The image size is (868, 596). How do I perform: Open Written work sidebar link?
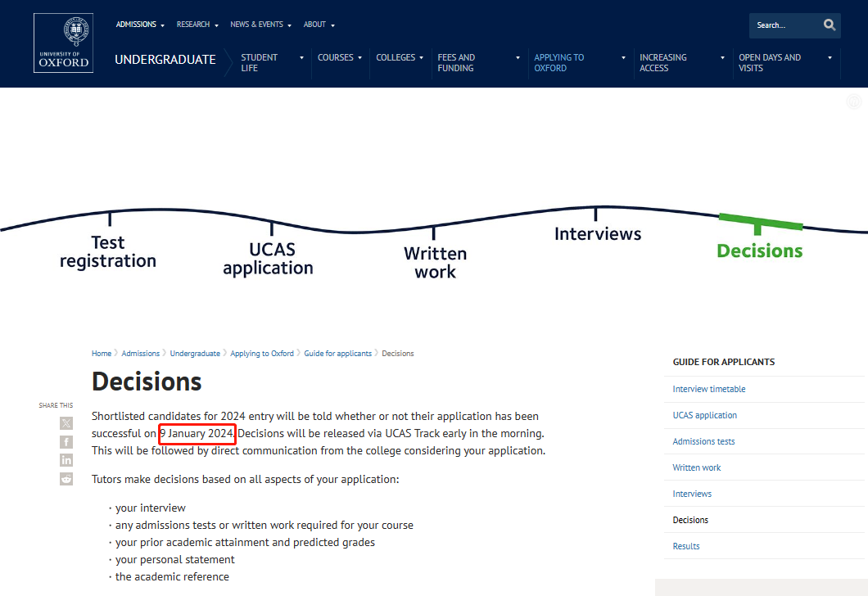(696, 467)
